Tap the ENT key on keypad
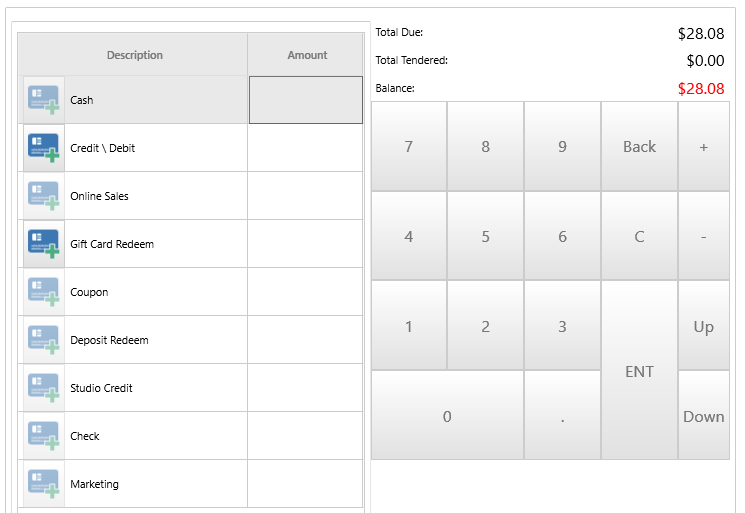Viewport: 745px width, 513px height. coord(639,370)
